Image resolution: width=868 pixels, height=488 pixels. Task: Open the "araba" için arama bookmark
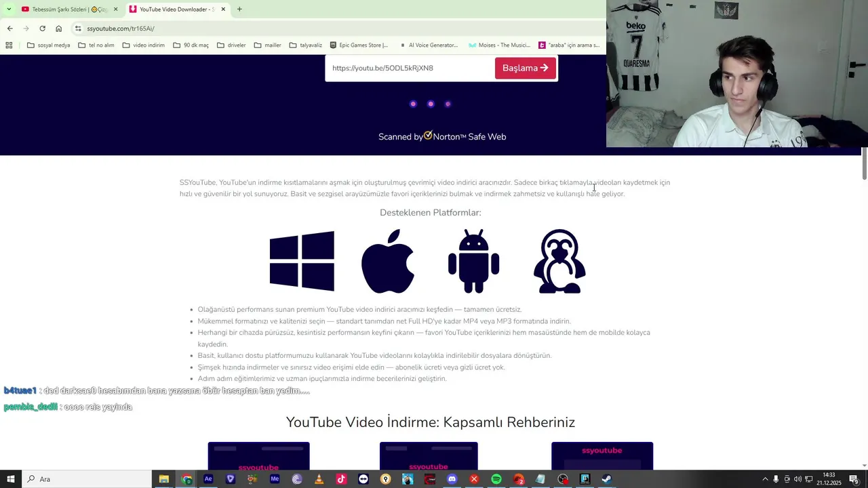click(569, 45)
